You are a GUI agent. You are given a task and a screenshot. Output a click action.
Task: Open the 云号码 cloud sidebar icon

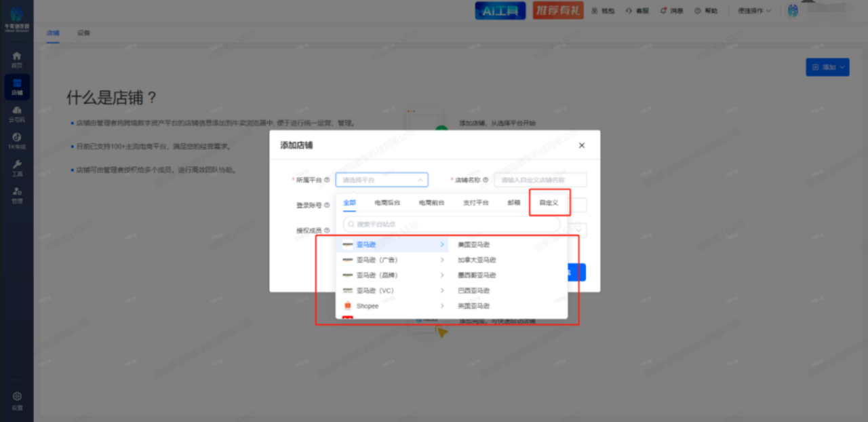click(x=17, y=113)
